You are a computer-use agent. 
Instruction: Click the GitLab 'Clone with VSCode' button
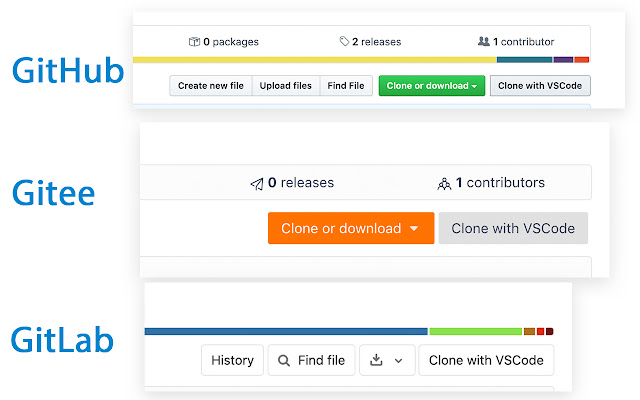[486, 360]
